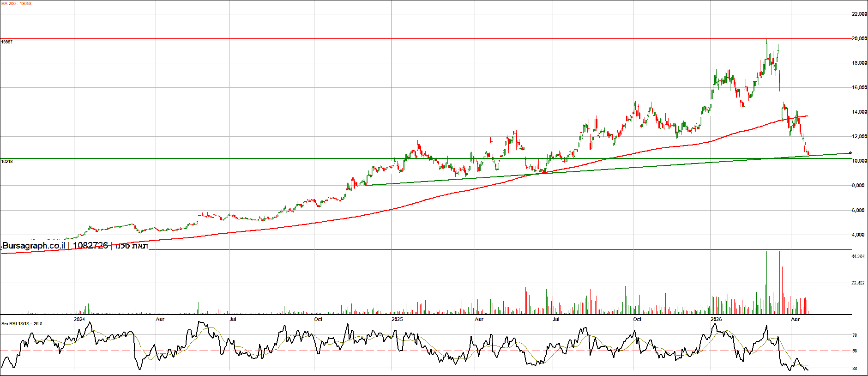The height and width of the screenshot is (376, 868).
Task: Click the "8,000" price axis value
Action: click(x=859, y=186)
